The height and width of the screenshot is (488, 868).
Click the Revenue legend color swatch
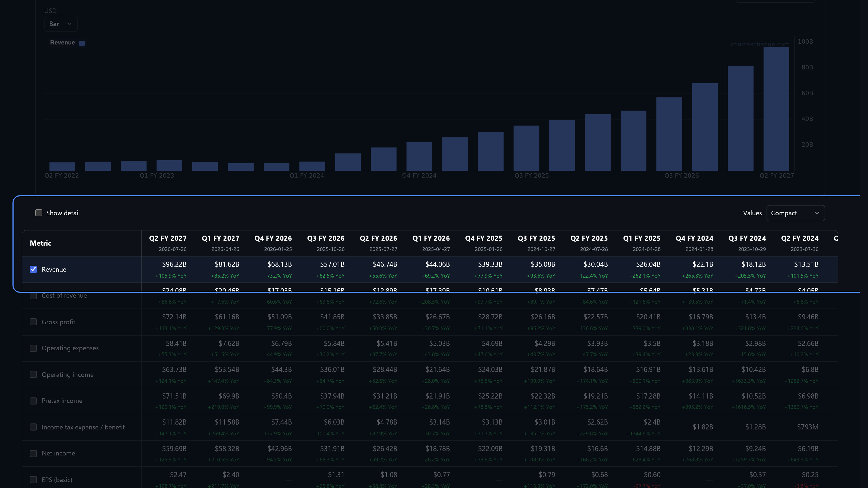[x=82, y=43]
